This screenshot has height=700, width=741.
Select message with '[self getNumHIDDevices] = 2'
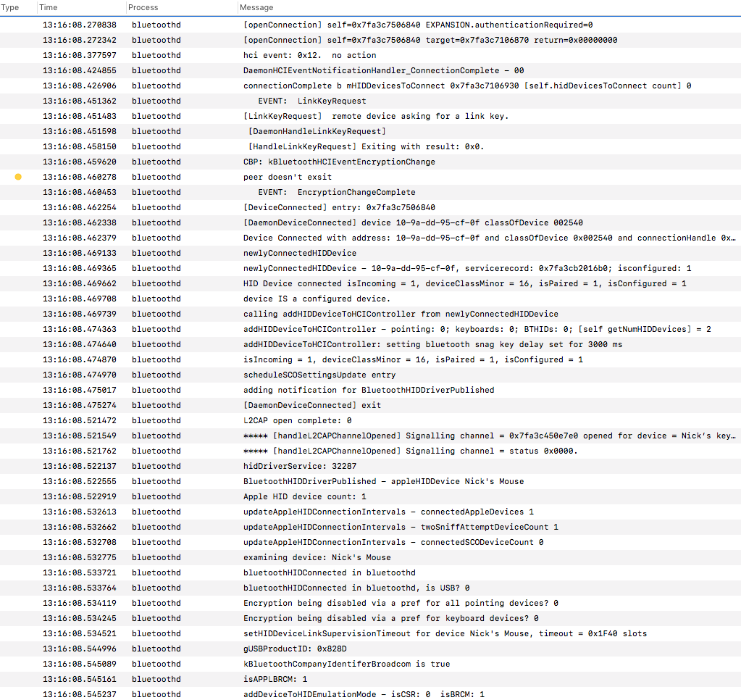click(x=477, y=329)
